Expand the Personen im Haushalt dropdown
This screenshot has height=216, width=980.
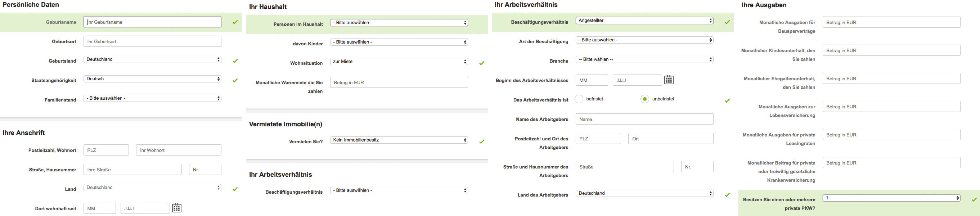click(x=399, y=23)
